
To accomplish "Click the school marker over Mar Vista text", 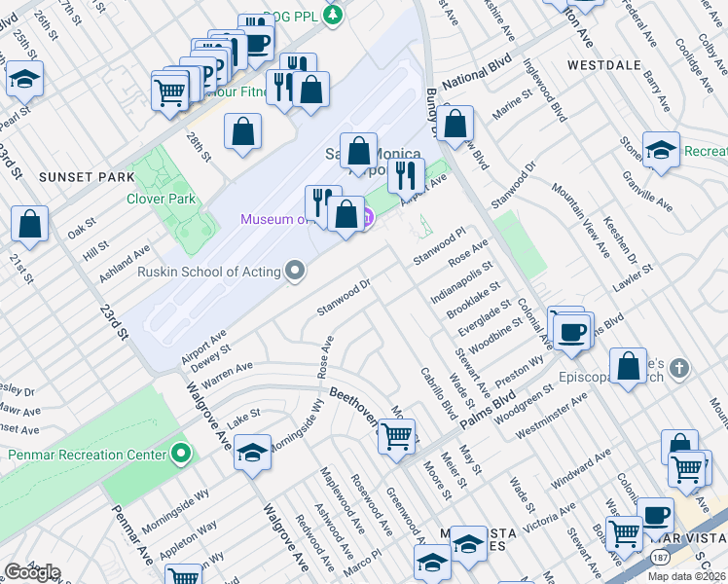I will pyautogui.click(x=468, y=545).
